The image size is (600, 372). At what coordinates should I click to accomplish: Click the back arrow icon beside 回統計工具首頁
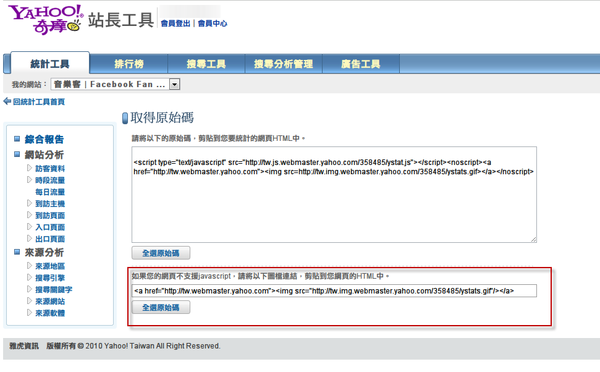coord(7,101)
